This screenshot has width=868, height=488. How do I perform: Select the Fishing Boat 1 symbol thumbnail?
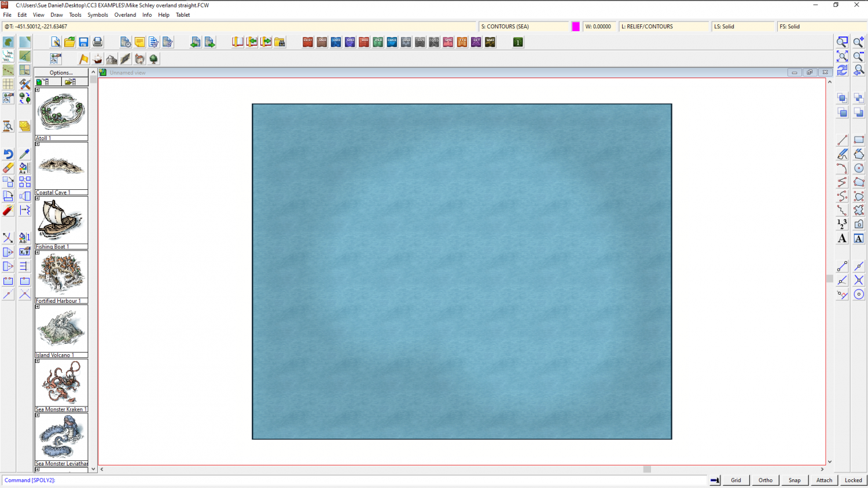click(x=61, y=220)
